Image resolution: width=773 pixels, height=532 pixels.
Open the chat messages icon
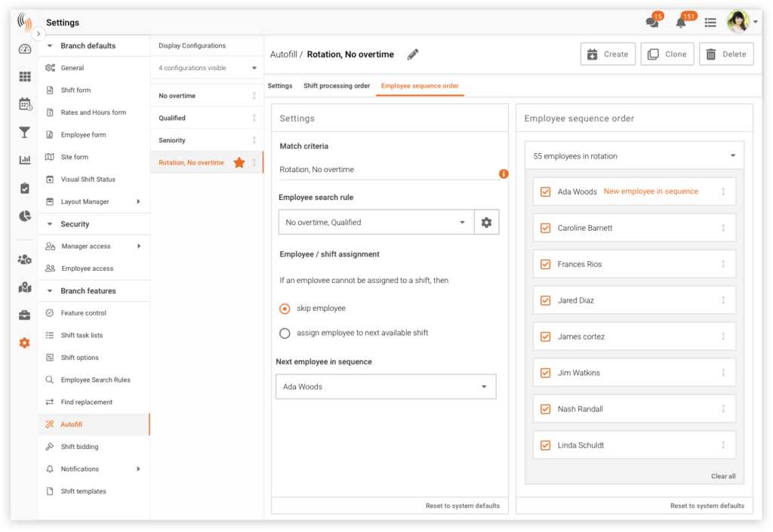(652, 23)
